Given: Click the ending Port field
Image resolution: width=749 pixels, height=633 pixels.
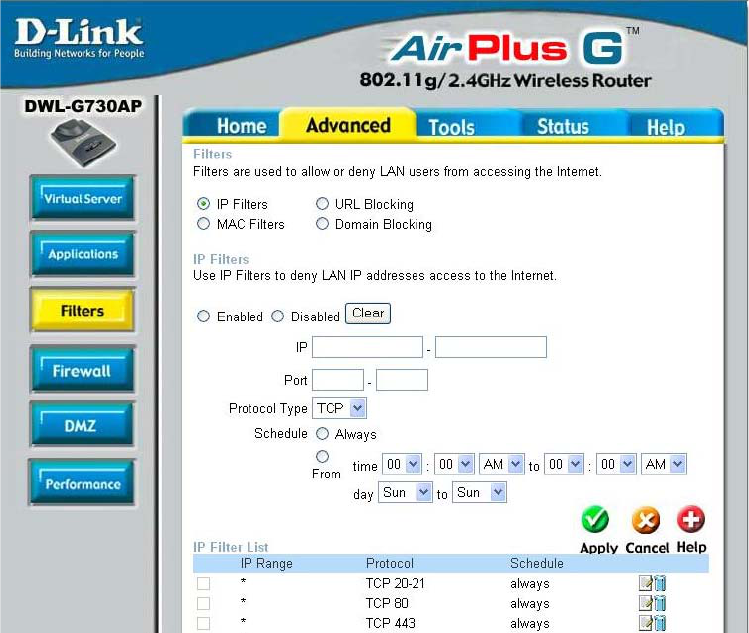Looking at the screenshot, I should 402,380.
